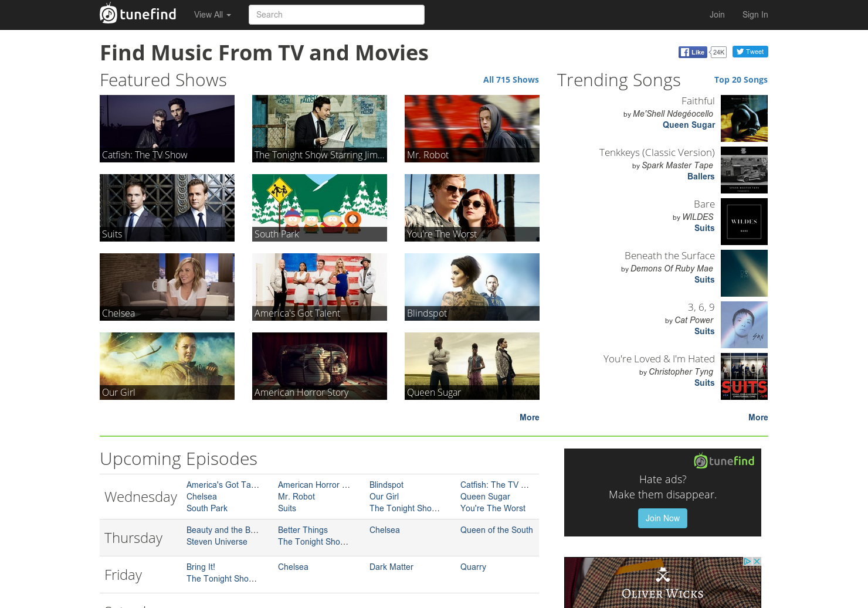Open the Join link in header

pos(717,15)
